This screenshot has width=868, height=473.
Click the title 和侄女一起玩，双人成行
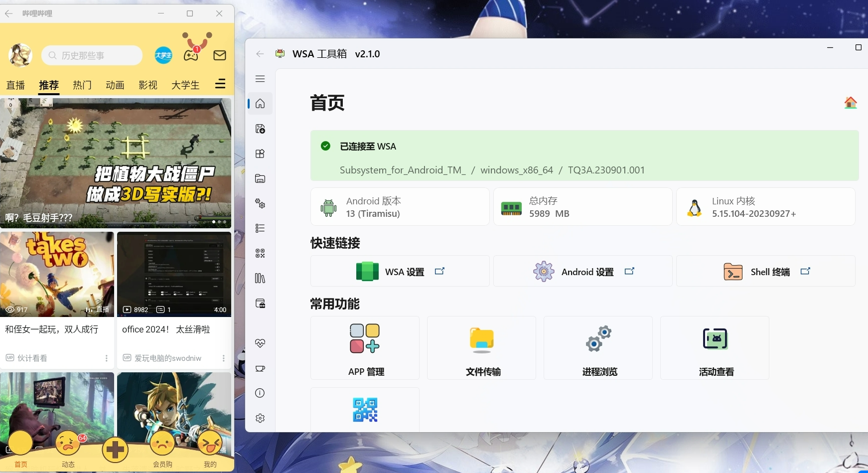(x=52, y=329)
